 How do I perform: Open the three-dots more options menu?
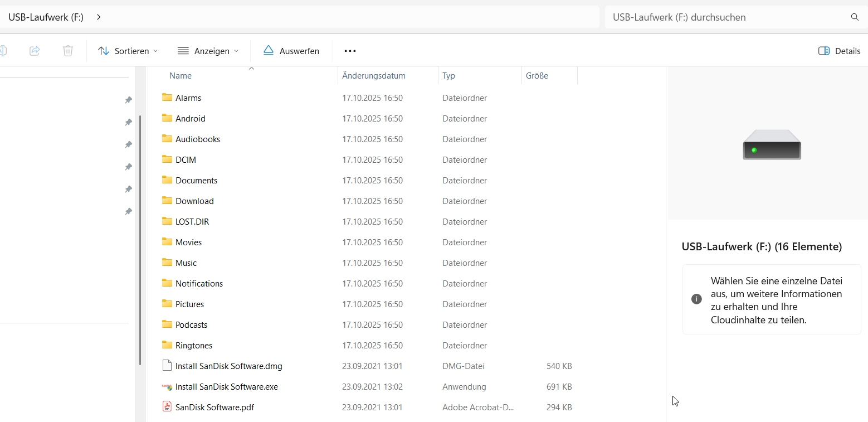pyautogui.click(x=350, y=51)
